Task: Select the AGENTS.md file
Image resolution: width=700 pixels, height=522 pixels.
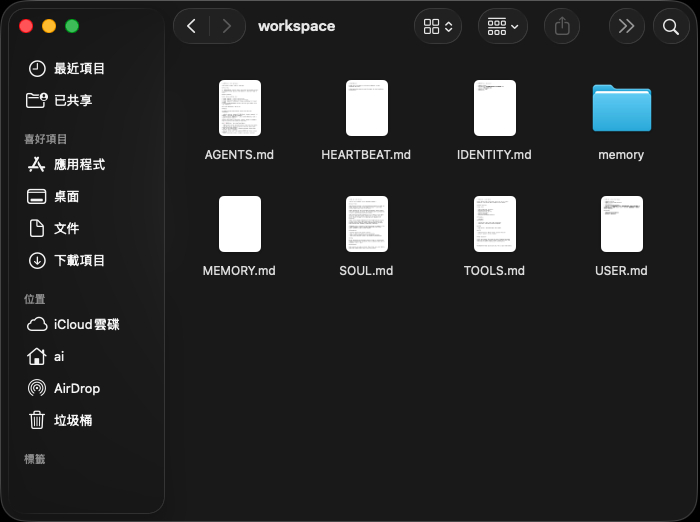Action: 239,108
